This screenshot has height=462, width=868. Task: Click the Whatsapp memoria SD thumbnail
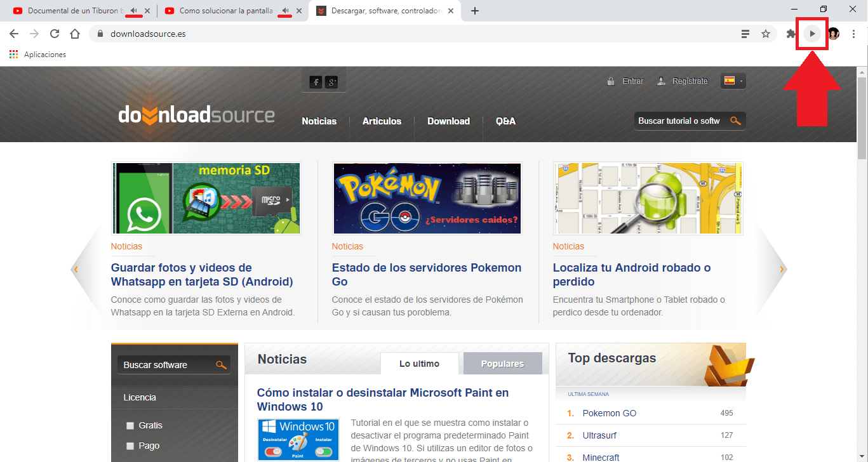206,198
